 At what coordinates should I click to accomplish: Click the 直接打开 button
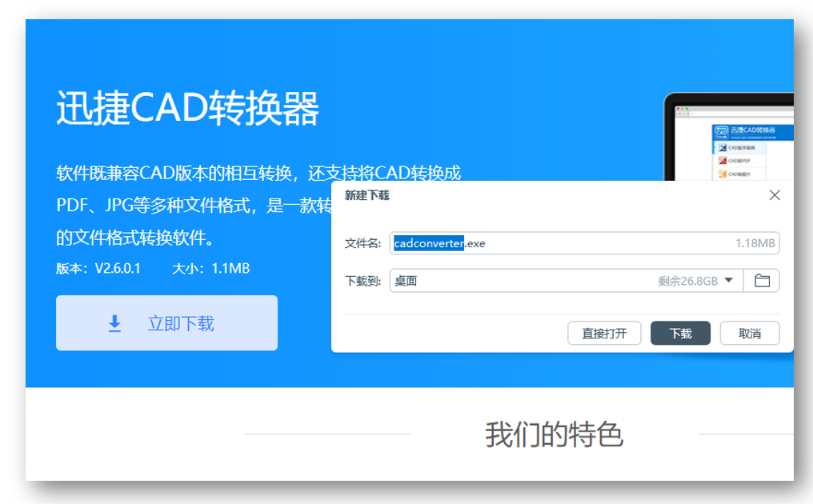point(604,334)
